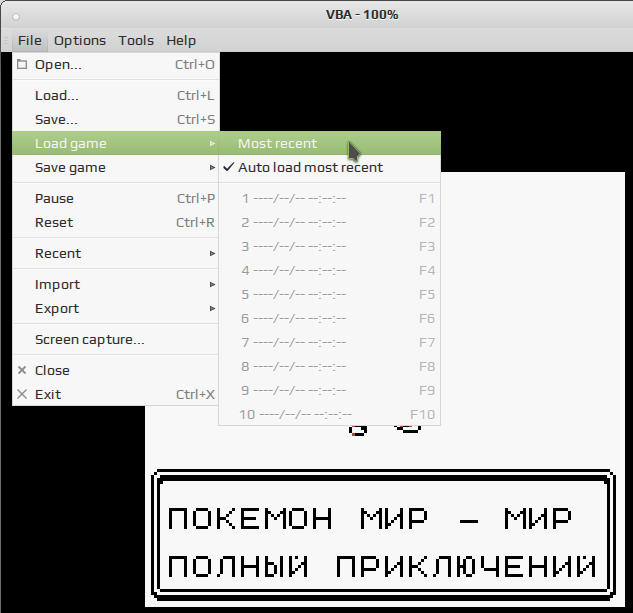Toggle Auto load most recent checkbox
This screenshot has height=613, width=633.
(x=228, y=167)
